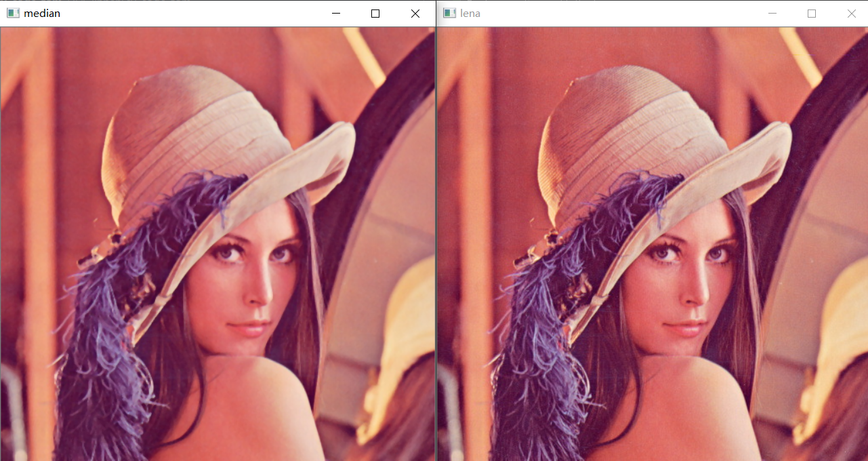Click the image displayed in the median window
This screenshot has height=461, width=868.
(218, 244)
